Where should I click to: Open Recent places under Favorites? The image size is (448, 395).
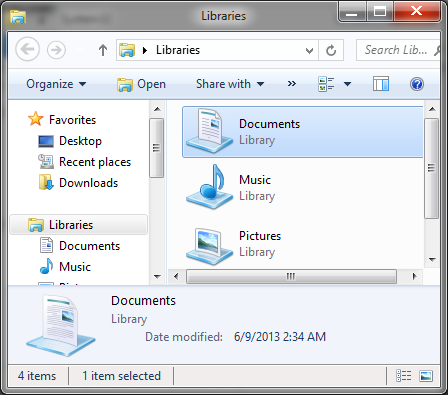(x=95, y=162)
